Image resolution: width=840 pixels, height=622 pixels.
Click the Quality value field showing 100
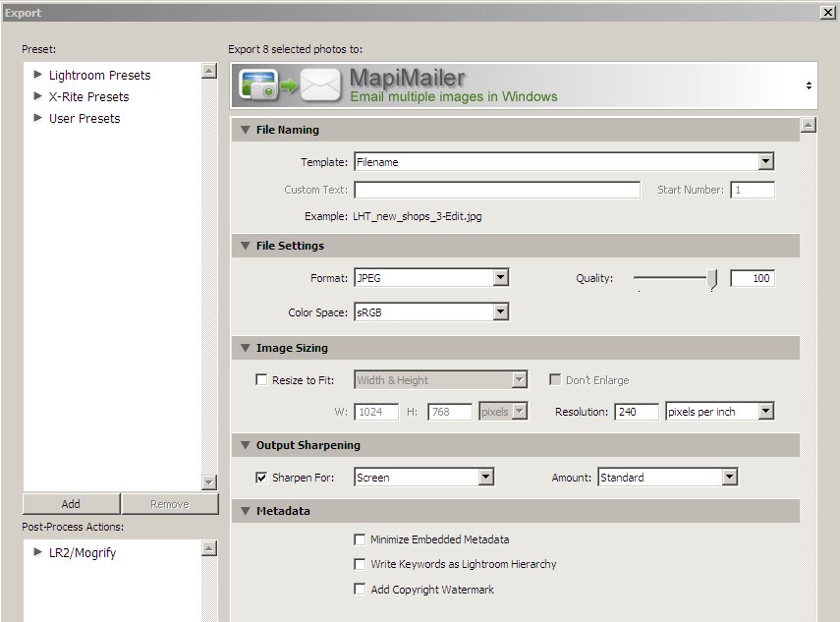pyautogui.click(x=753, y=278)
